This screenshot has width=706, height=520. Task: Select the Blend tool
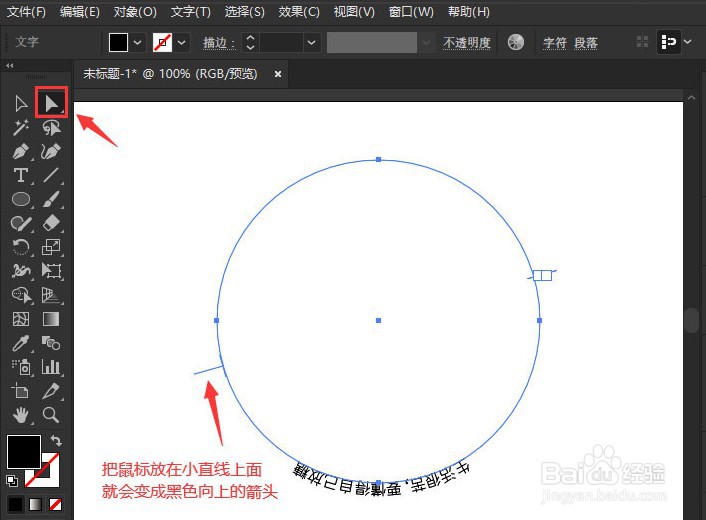51,343
